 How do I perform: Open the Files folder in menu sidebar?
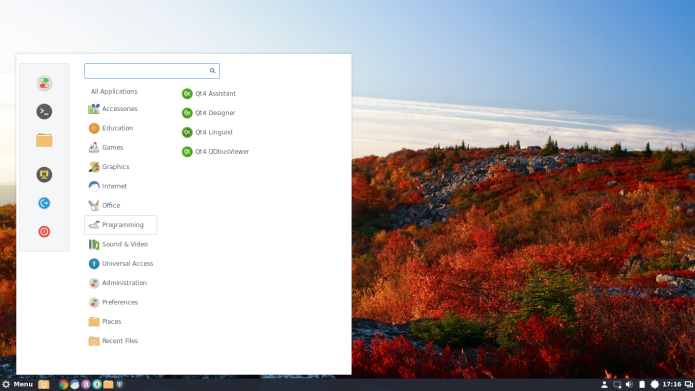(x=44, y=140)
